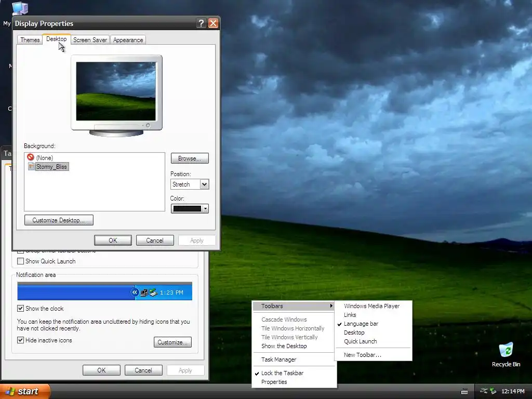This screenshot has width=532, height=399.
Task: Close the Display Properties dialog
Action: pos(213,23)
